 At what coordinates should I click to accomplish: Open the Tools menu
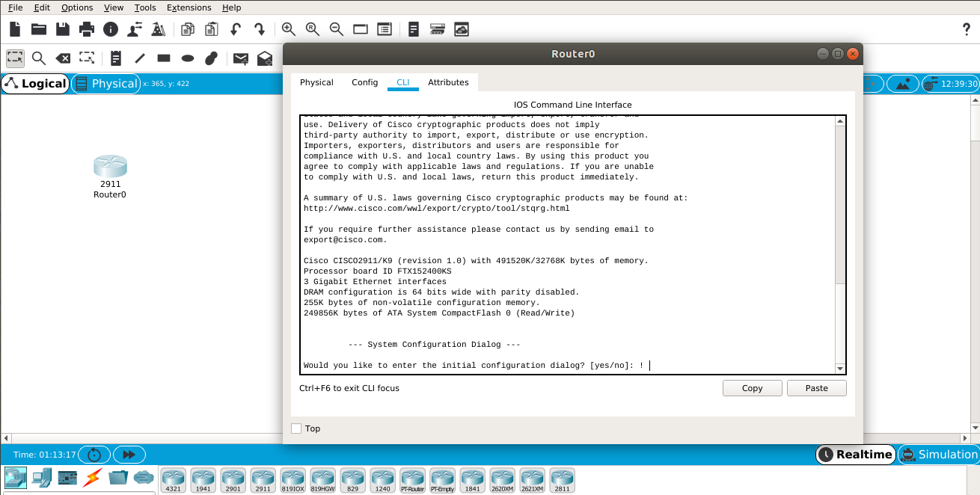[x=145, y=7]
